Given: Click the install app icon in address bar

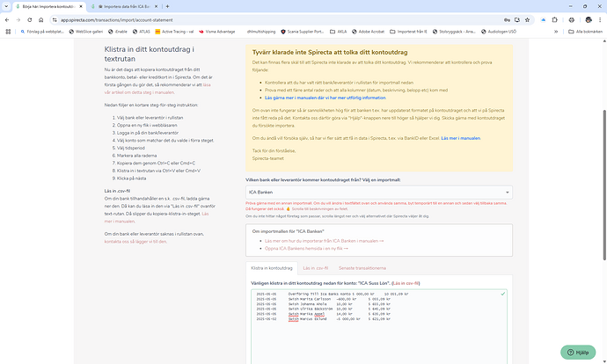Looking at the screenshot, I should (517, 19).
